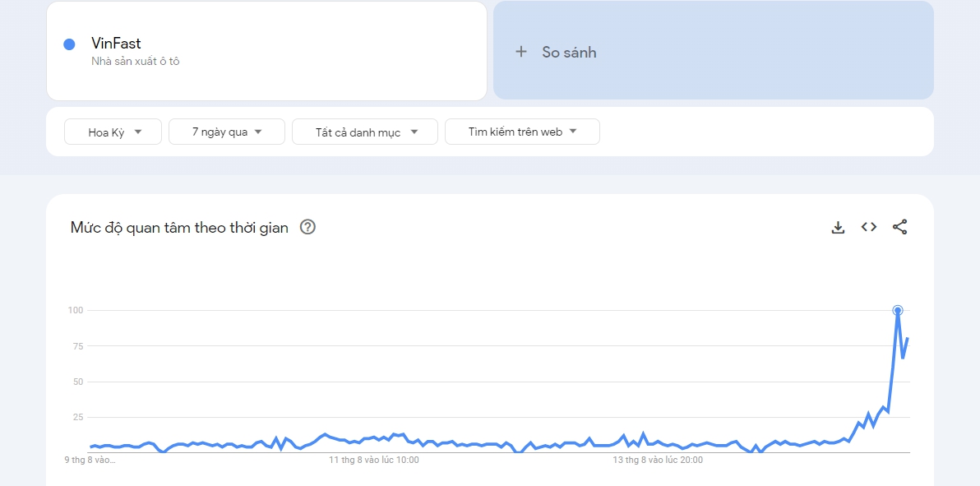Click the 11 thg 8 axis label
980x486 pixels.
(x=374, y=461)
